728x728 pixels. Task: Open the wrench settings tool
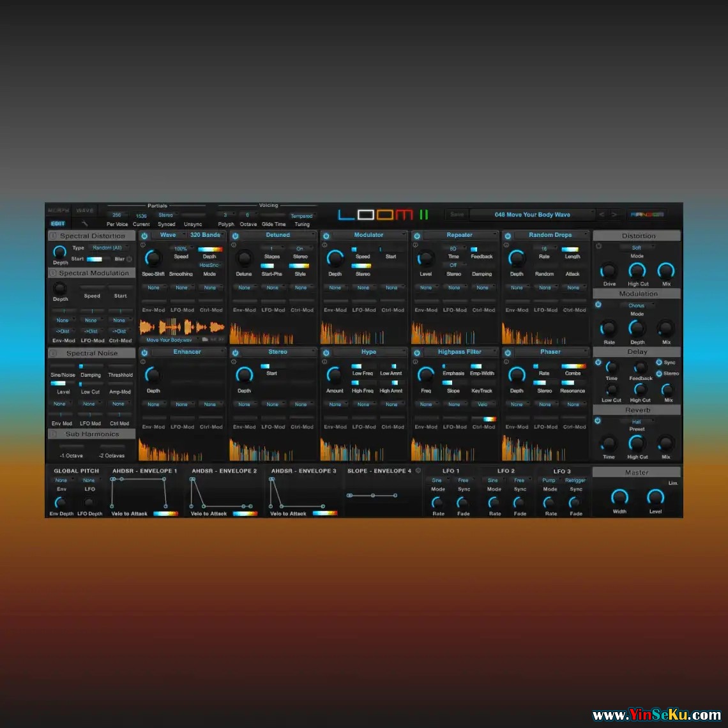pyautogui.click(x=85, y=224)
